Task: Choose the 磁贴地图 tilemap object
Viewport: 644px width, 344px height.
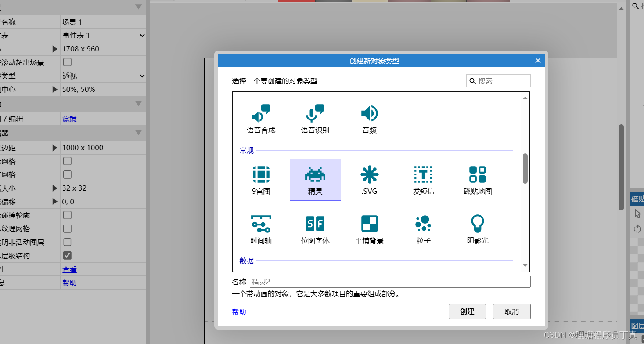Action: (x=477, y=179)
